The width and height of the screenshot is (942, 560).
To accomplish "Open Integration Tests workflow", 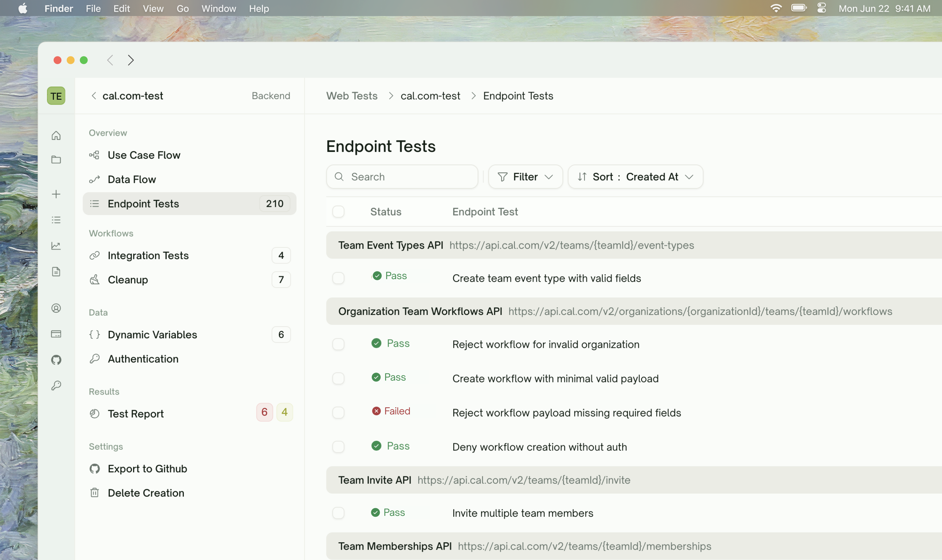I will tap(189, 255).
